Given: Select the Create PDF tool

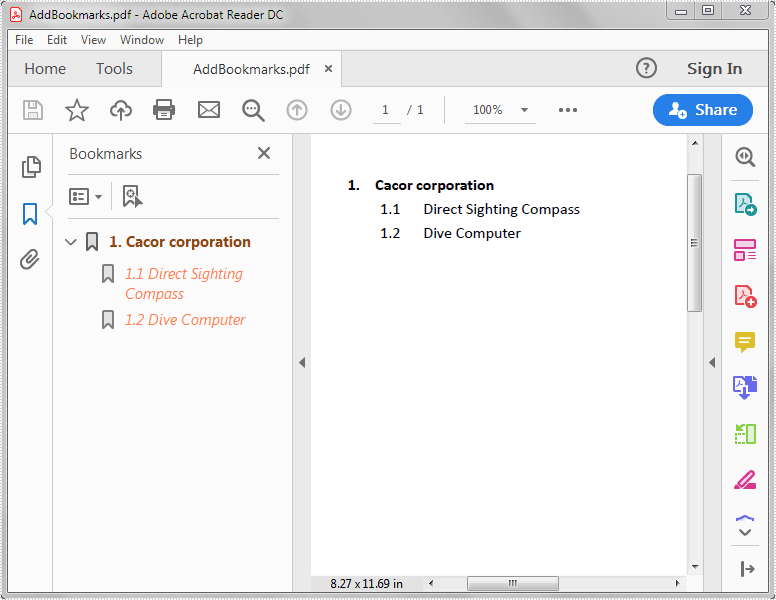Looking at the screenshot, I should coord(745,296).
